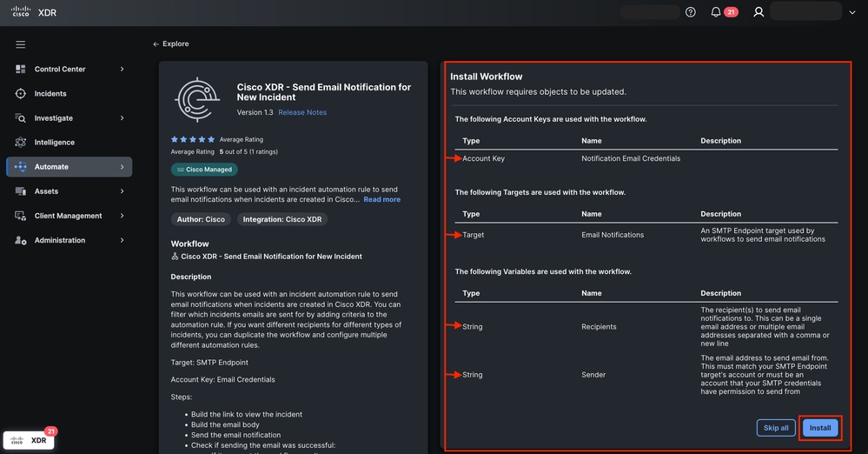Click 'Account Key: Email Credentials' text
Screen dimensions: 868x454
click(222, 379)
